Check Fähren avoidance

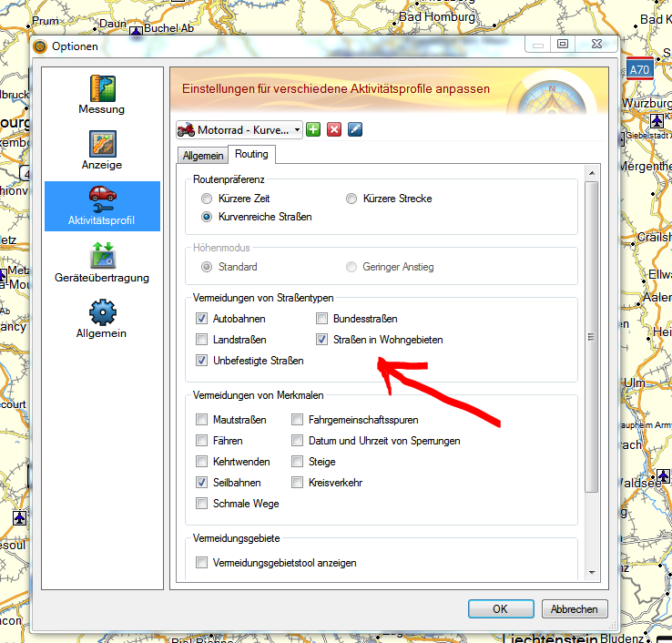pyautogui.click(x=201, y=441)
